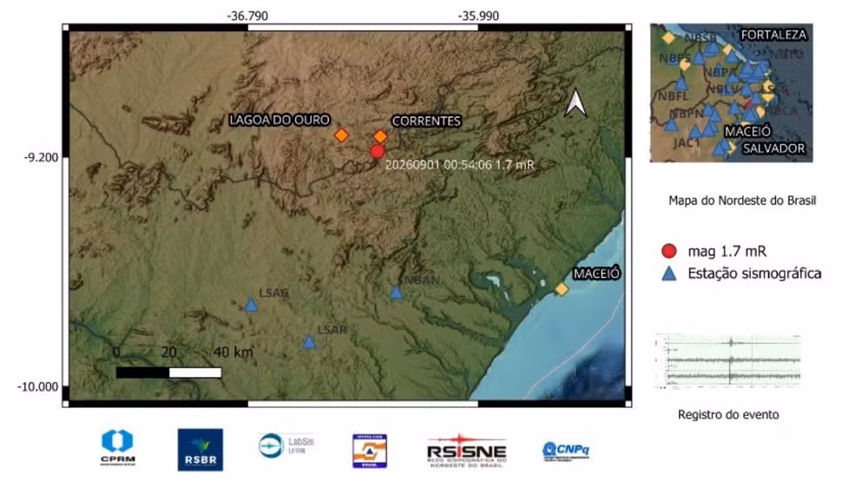The width and height of the screenshot is (868, 488).
Task: Click the north arrow on the map
Action: (x=575, y=103)
